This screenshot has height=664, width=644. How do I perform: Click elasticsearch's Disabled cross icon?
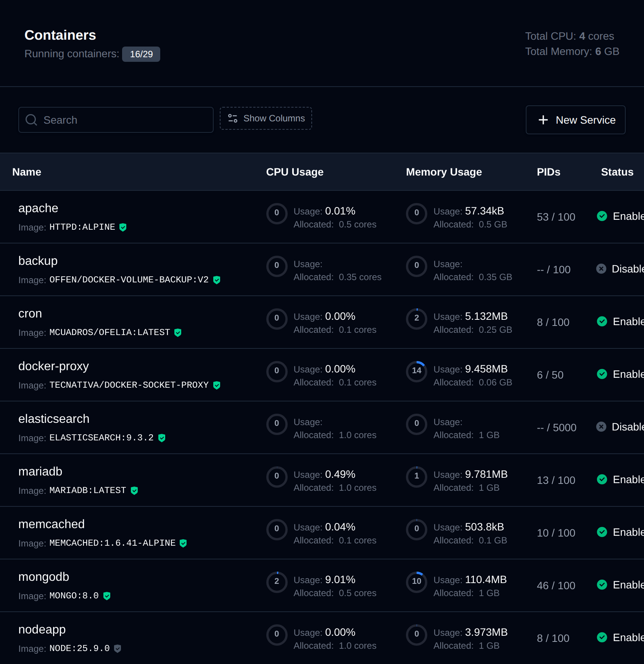point(601,427)
